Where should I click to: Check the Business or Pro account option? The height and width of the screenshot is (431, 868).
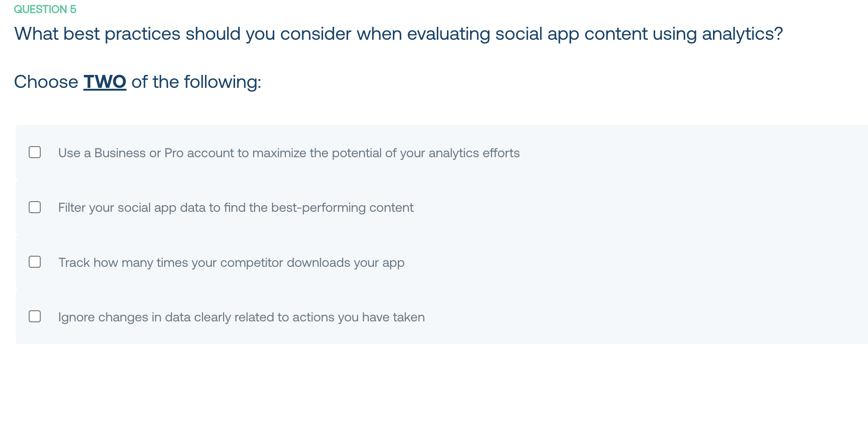35,152
